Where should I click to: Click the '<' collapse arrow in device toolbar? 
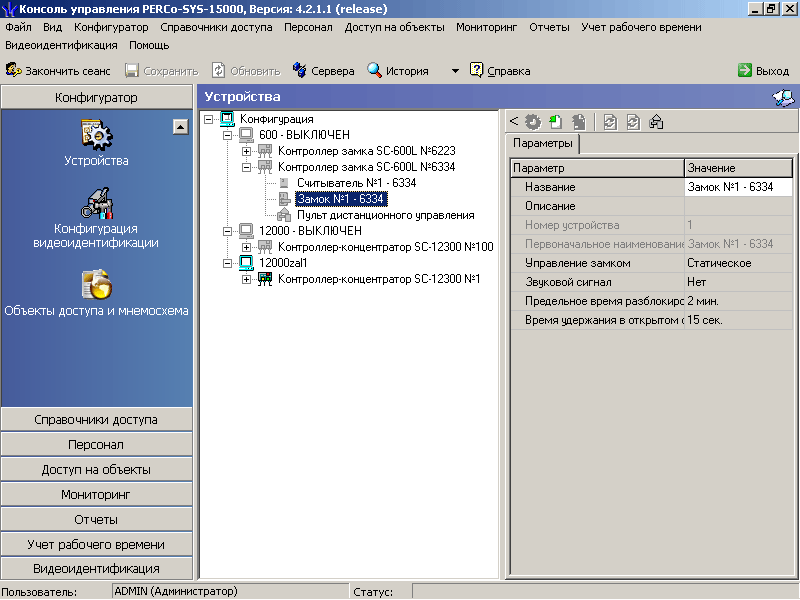pyautogui.click(x=514, y=121)
